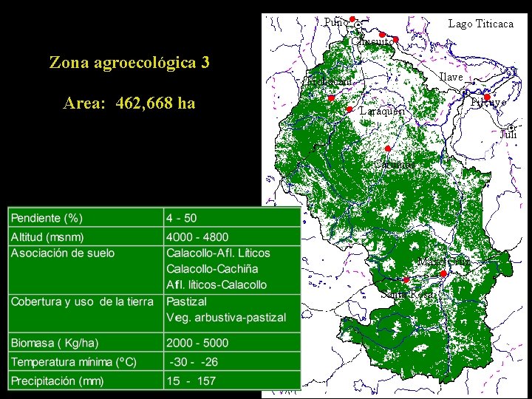Click the Pendiente (%) table row label
Viewport: 532px width, 399px height.
[47, 218]
